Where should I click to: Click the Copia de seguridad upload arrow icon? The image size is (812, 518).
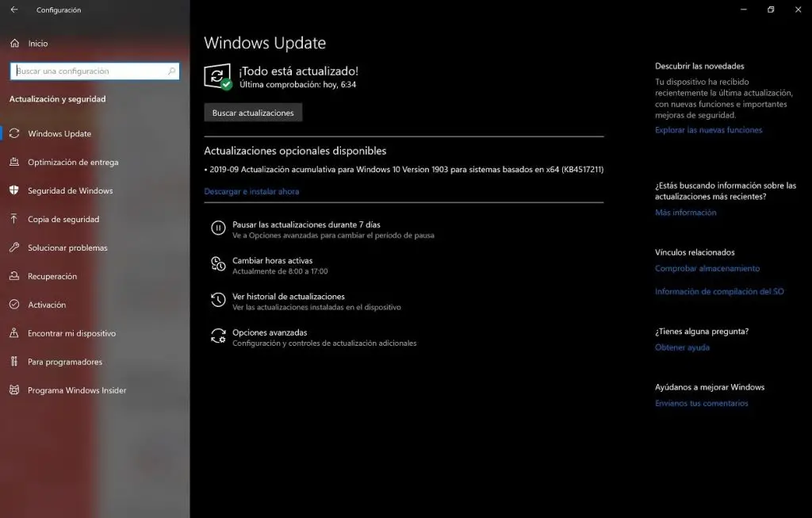pyautogui.click(x=14, y=219)
